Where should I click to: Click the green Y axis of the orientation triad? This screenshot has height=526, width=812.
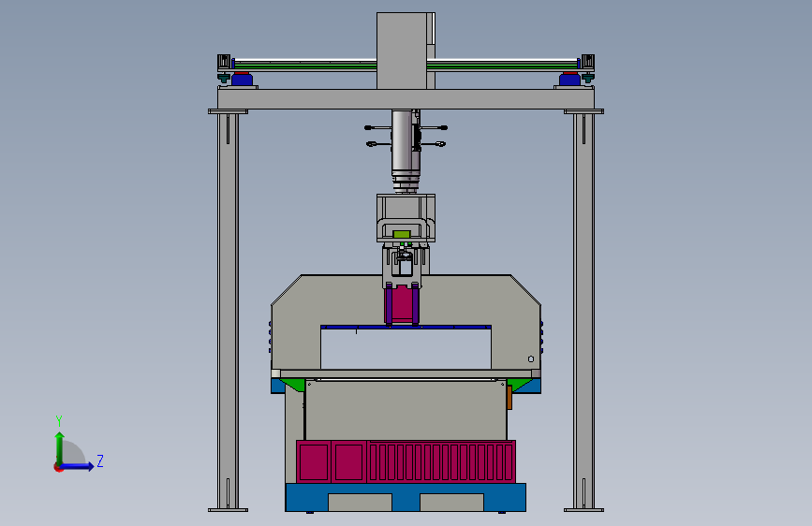pyautogui.click(x=60, y=448)
